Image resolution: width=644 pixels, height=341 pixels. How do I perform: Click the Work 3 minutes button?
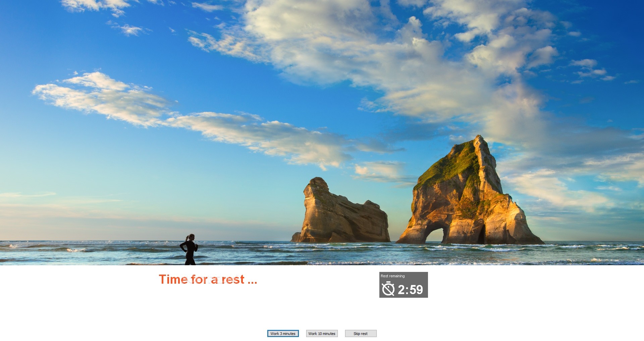click(x=283, y=333)
